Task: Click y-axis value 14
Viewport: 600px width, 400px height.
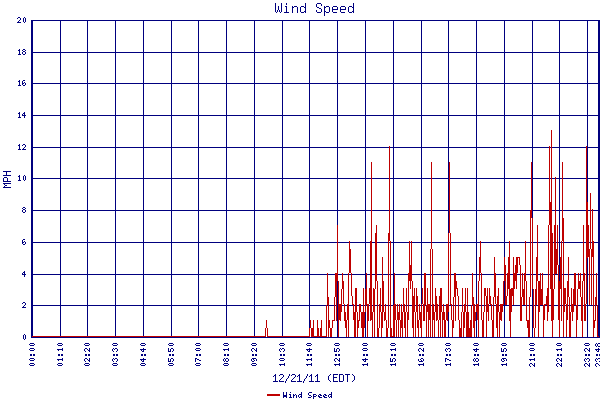Action: coord(22,115)
